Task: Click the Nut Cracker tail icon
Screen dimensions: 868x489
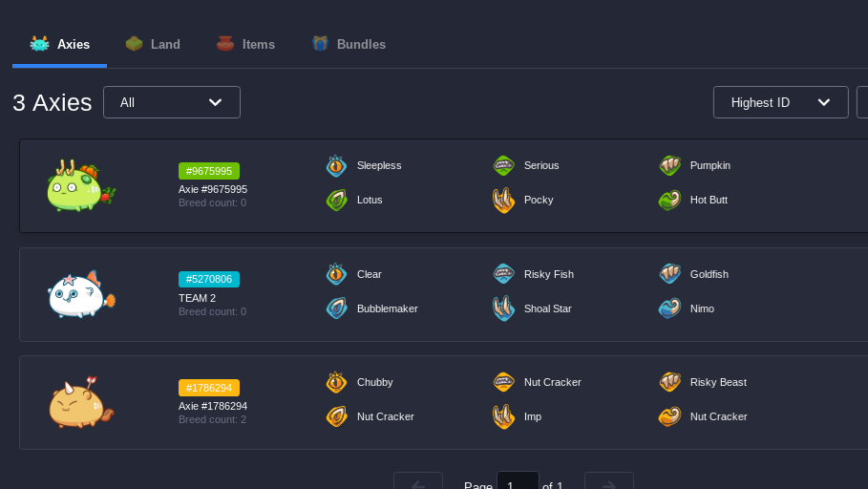Action: coord(669,416)
